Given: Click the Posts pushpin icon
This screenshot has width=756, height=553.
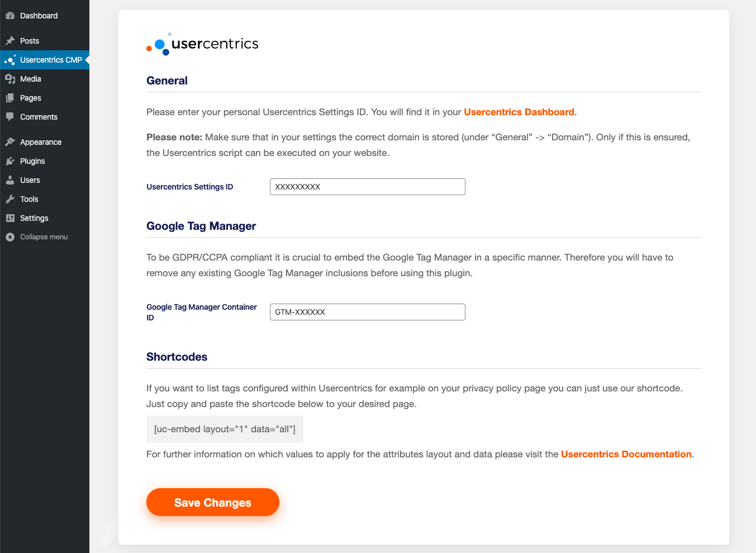Looking at the screenshot, I should tap(10, 41).
